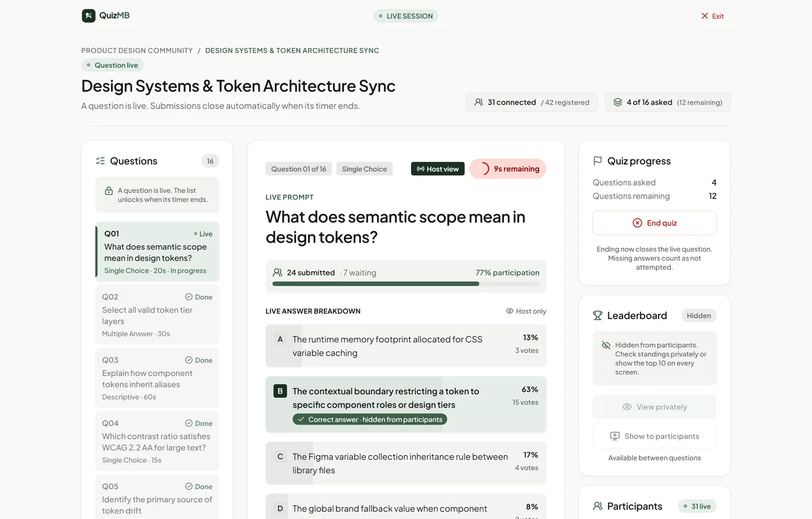Viewport: 812px width, 519px height.
Task: Click the Leaderboard trophy icon
Action: (598, 315)
